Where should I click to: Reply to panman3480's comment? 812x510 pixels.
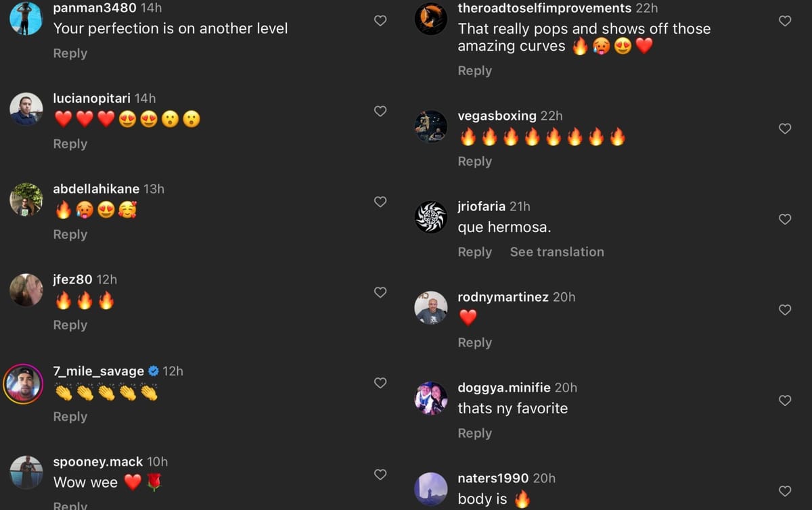(x=70, y=53)
